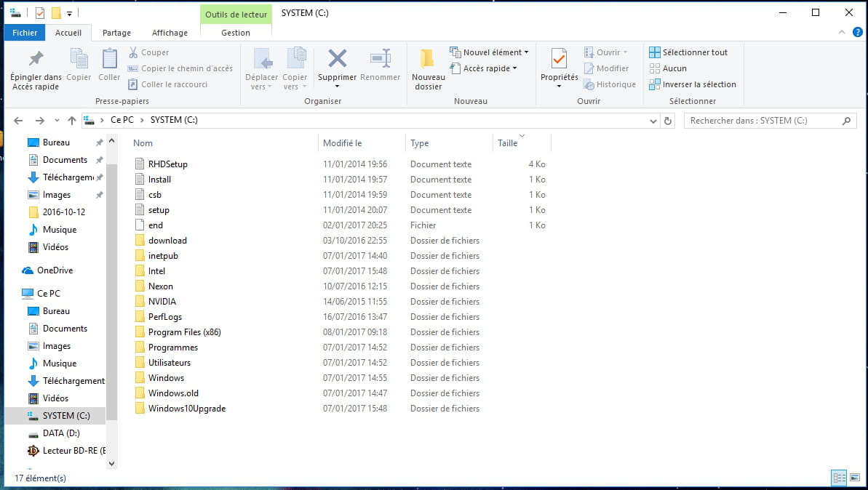868x490 pixels.
Task: Click Historique in Ouvrir group
Action: tap(610, 84)
